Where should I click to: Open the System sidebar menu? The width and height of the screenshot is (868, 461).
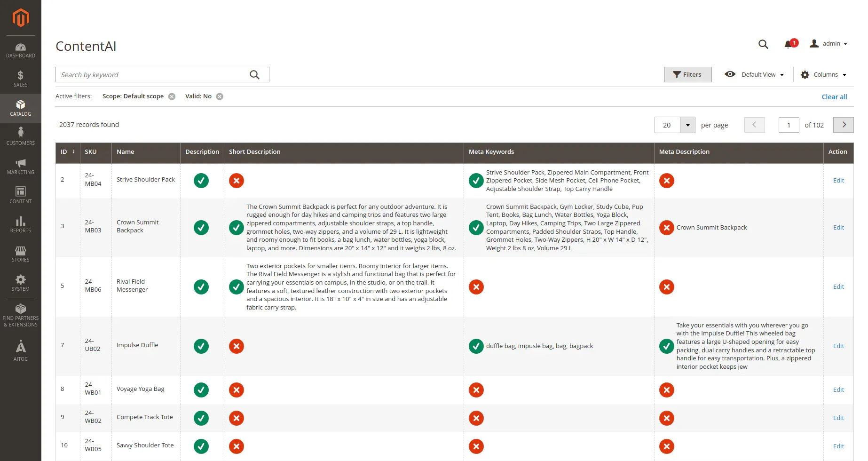click(x=21, y=283)
